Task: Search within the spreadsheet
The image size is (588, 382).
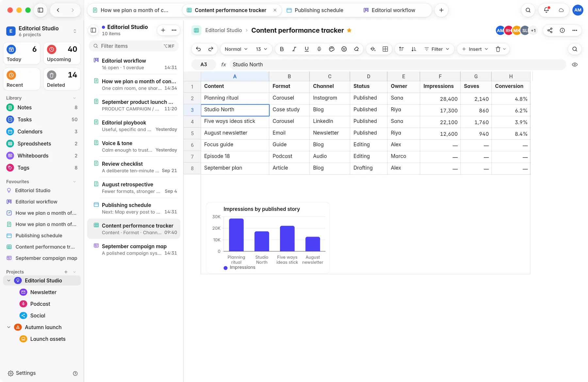Action: (x=575, y=49)
